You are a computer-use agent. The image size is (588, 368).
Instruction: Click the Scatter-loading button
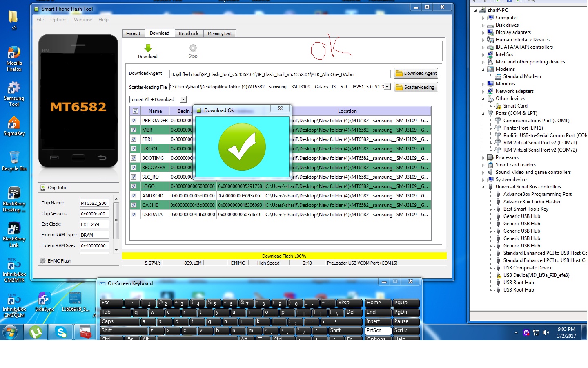[416, 87]
